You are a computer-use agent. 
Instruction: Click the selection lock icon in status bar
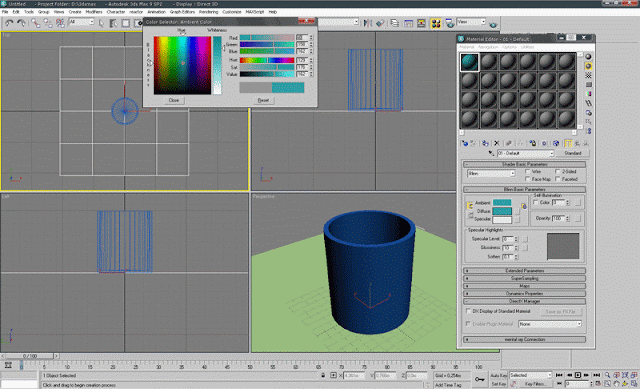[323, 375]
